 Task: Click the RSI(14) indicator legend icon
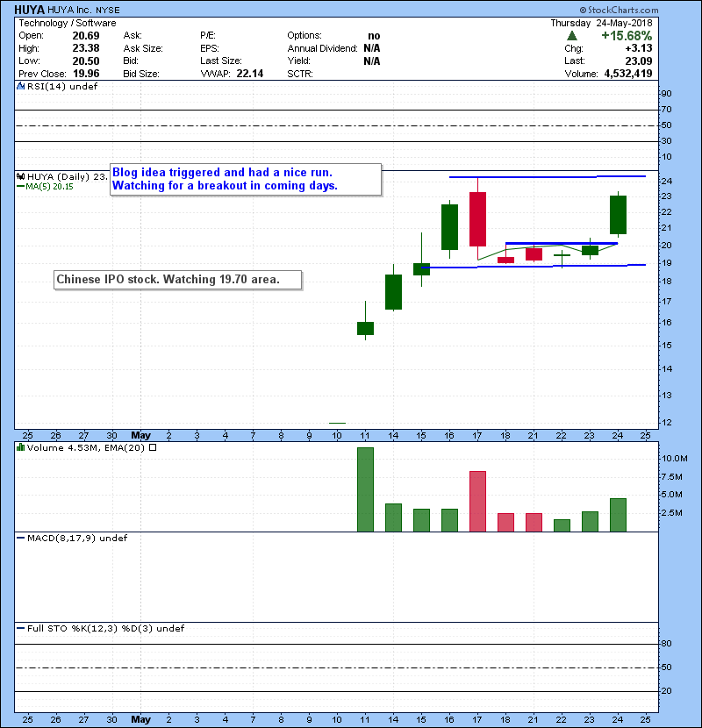(x=19, y=87)
